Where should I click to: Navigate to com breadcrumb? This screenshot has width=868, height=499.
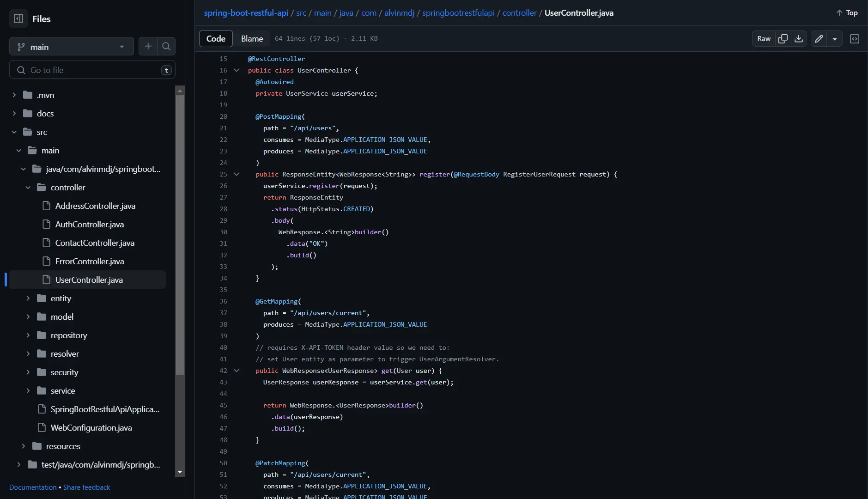(369, 13)
